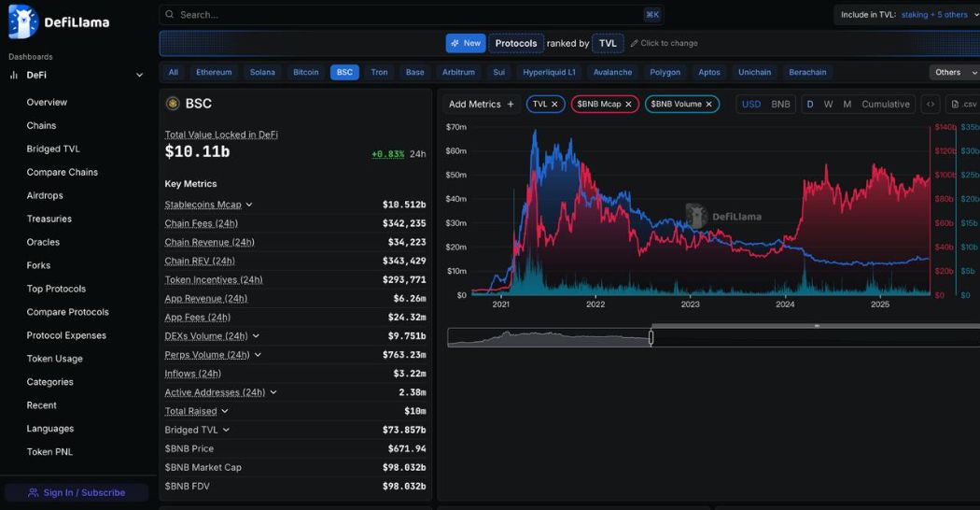Toggle Cumulative chart mode

coord(885,105)
